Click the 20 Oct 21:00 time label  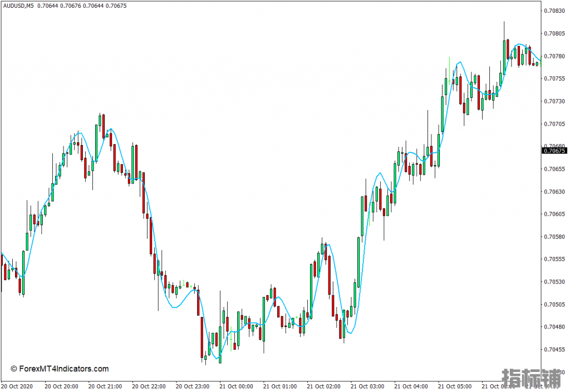click(x=105, y=386)
